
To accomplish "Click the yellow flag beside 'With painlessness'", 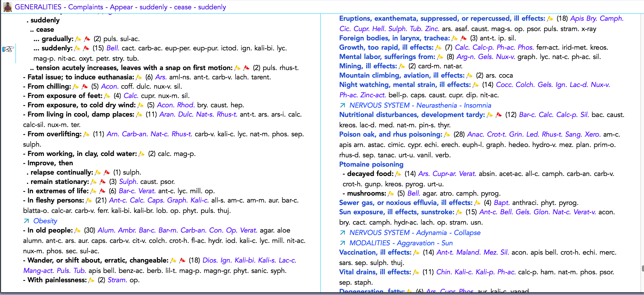I will click(x=91, y=280).
